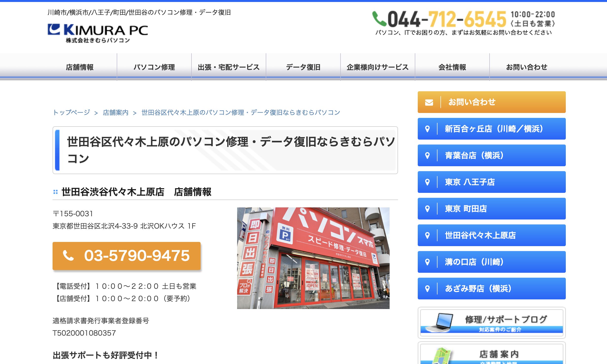
Task: Click the map pin icon beside 新百合ヶ丘店
Action: click(x=427, y=129)
